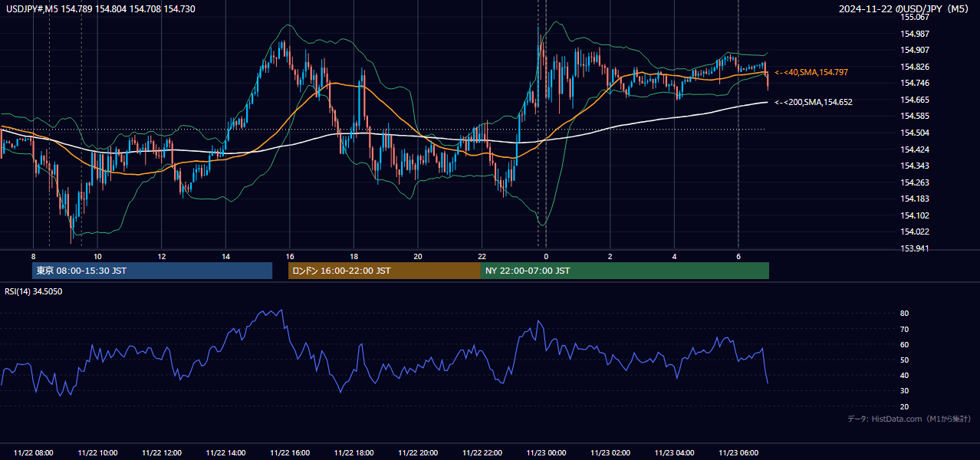Viewport: 980px width, 460px height.
Task: Click the London 16:00-22:00 JST session bar
Action: pos(384,271)
